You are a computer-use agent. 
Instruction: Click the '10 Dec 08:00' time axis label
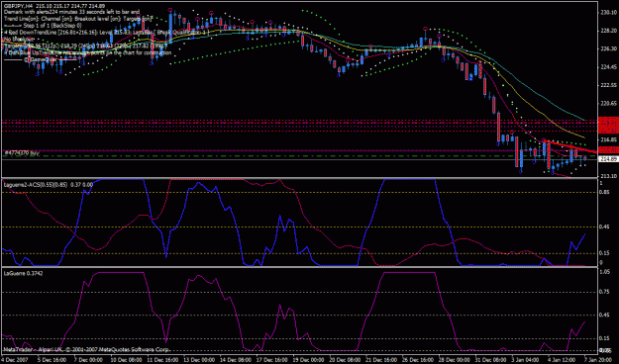click(x=126, y=360)
